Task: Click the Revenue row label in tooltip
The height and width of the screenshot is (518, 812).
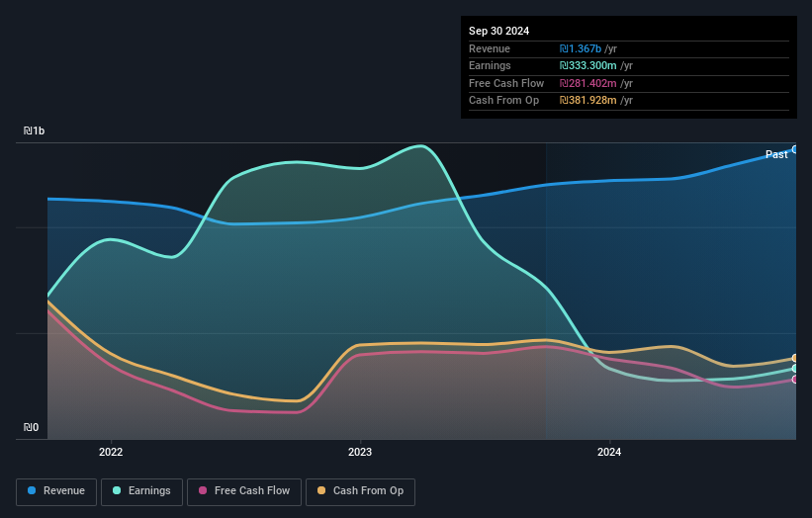Action: 490,48
